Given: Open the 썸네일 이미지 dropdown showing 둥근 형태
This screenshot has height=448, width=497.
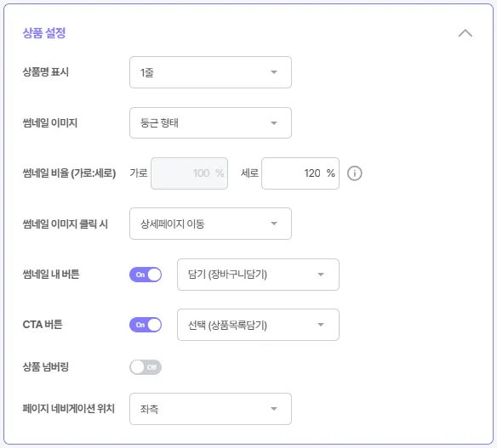Looking at the screenshot, I should pyautogui.click(x=210, y=123).
